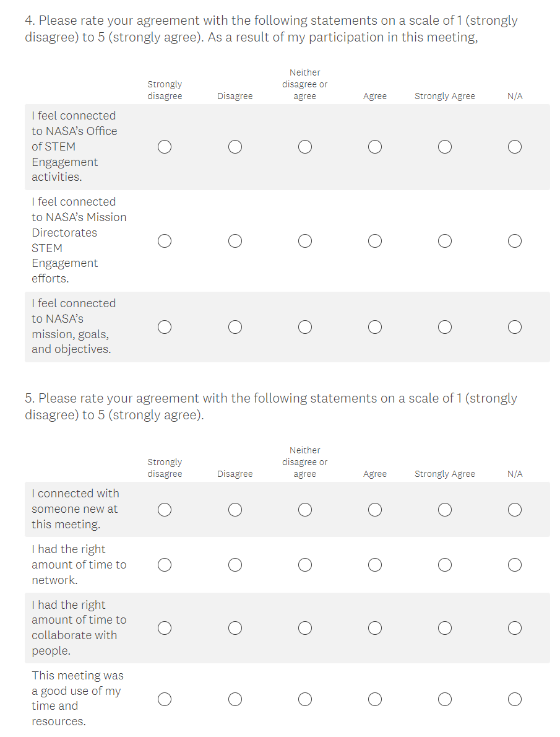Screen dimensions: 560x737
Task: Select Strongly Agree for connected with someone new
Action: coord(444,510)
